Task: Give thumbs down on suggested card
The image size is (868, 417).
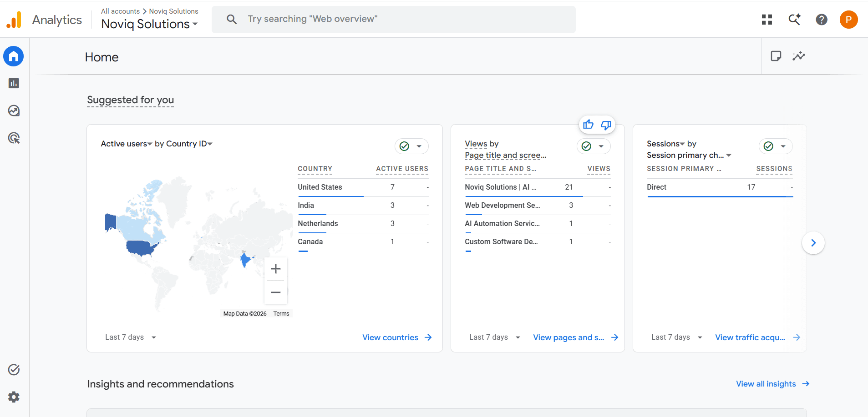Action: click(x=606, y=125)
